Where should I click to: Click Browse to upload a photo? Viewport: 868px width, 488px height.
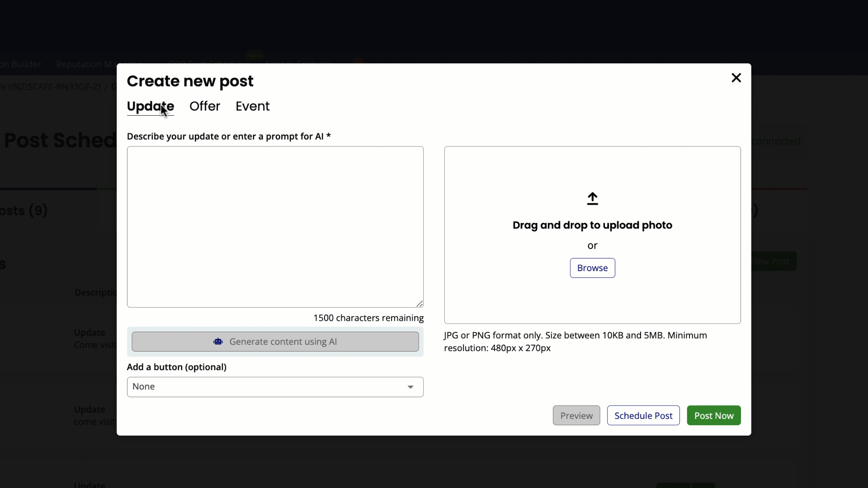click(x=592, y=267)
